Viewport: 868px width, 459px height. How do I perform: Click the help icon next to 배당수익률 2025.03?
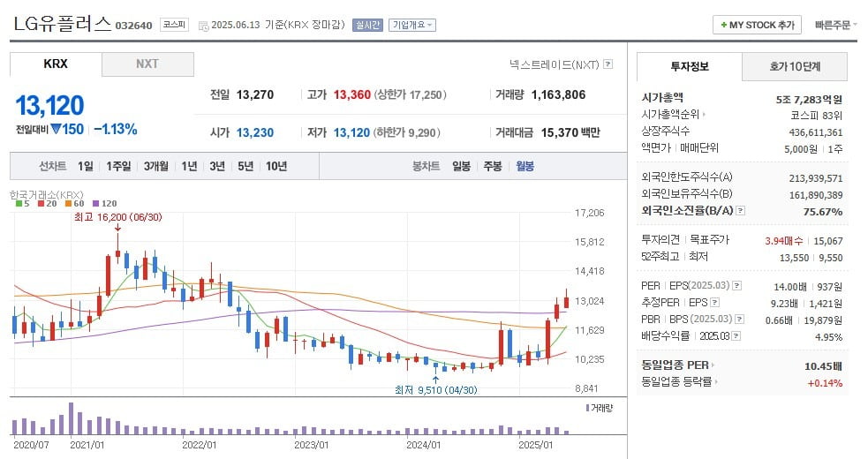pos(736,336)
